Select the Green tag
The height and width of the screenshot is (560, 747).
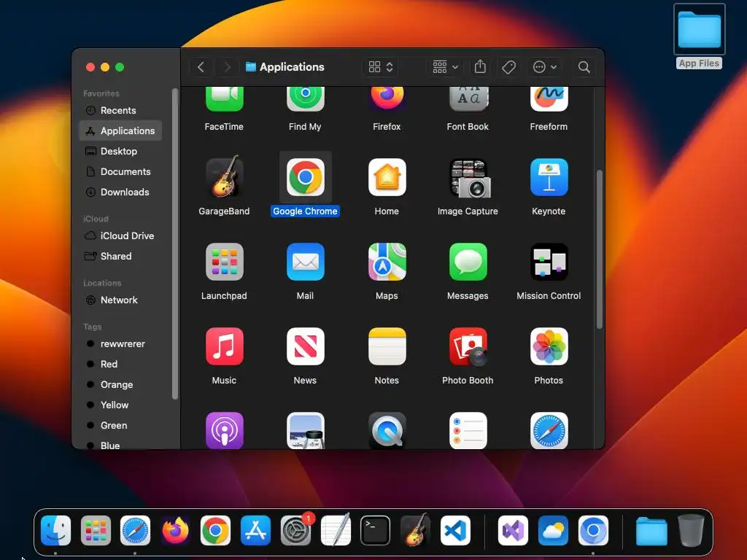pos(120,426)
